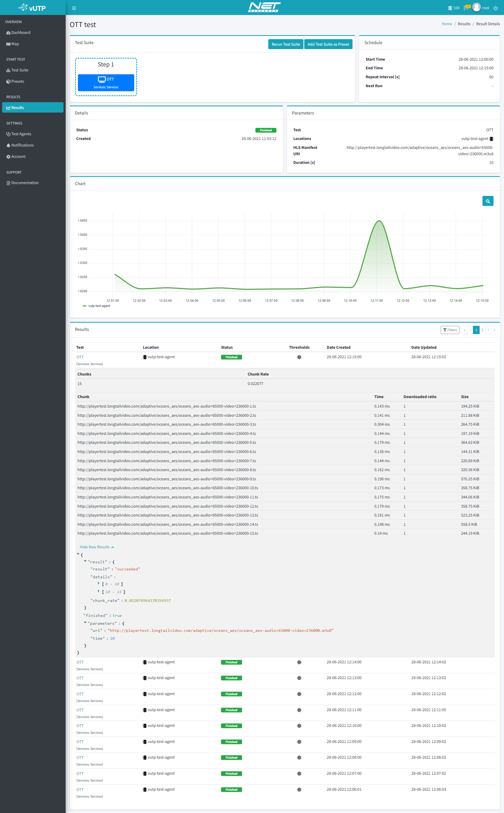This screenshot has width=504, height=813.
Task: Click Hide Raw Results link
Action: [x=97, y=547]
